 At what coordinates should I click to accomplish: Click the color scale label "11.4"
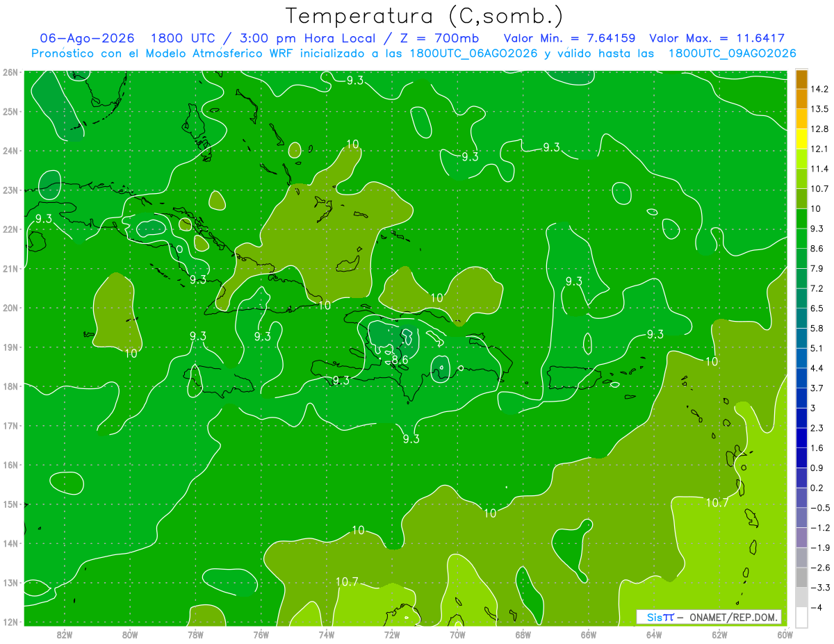[x=819, y=169]
